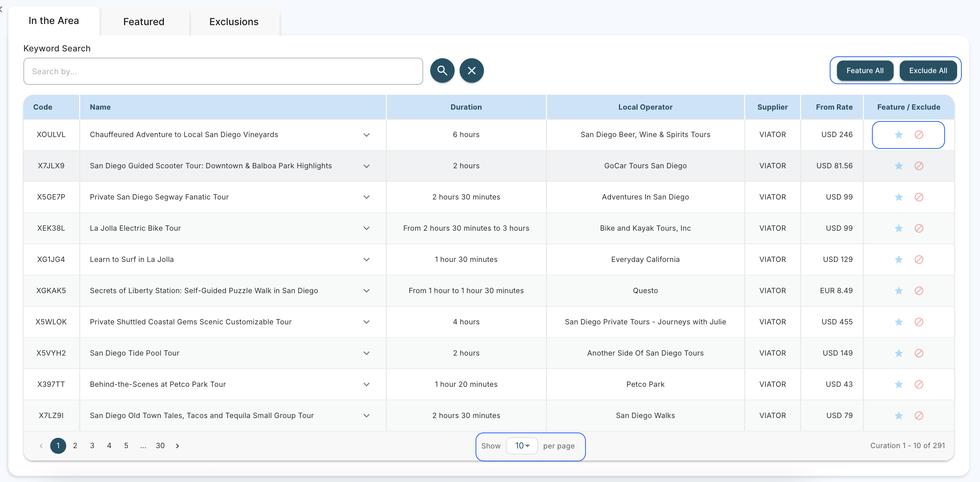Feature the Petco Park Behind-the-Scenes tour
Image resolution: width=980 pixels, height=482 pixels.
point(899,385)
